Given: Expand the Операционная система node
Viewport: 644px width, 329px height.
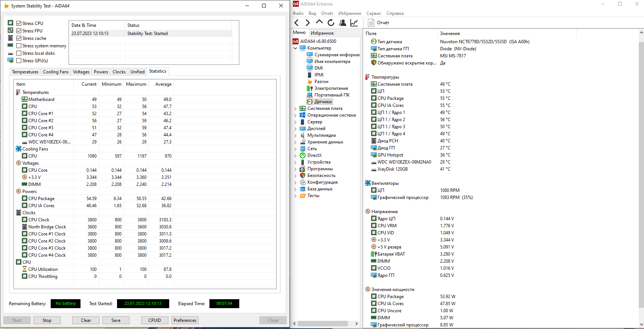Looking at the screenshot, I should click(x=296, y=115).
